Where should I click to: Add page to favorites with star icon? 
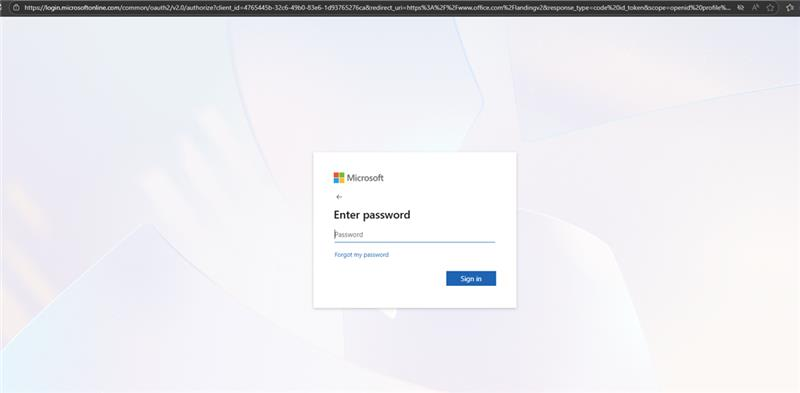[x=770, y=8]
